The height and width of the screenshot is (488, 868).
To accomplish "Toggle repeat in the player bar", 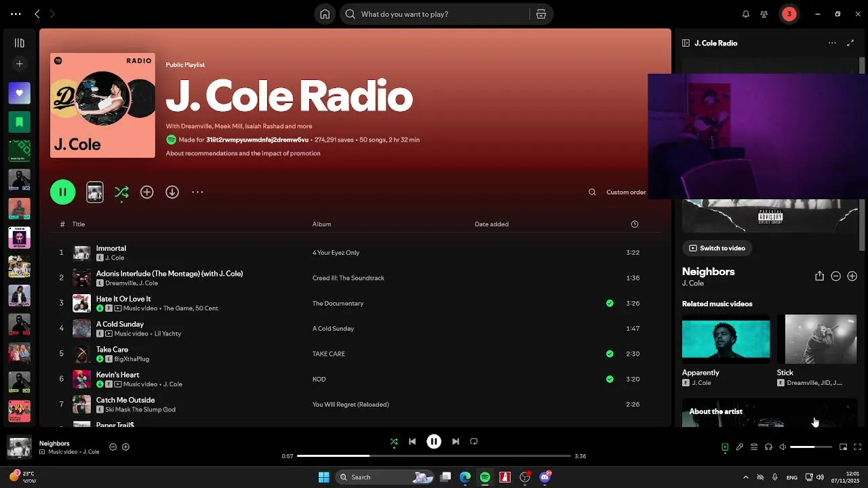I will click(x=474, y=441).
